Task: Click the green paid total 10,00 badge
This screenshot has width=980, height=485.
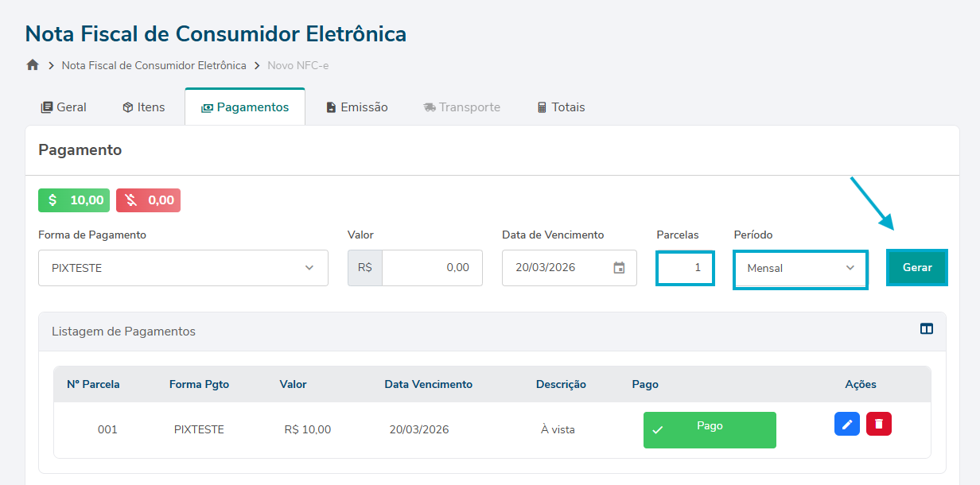Action: point(74,200)
